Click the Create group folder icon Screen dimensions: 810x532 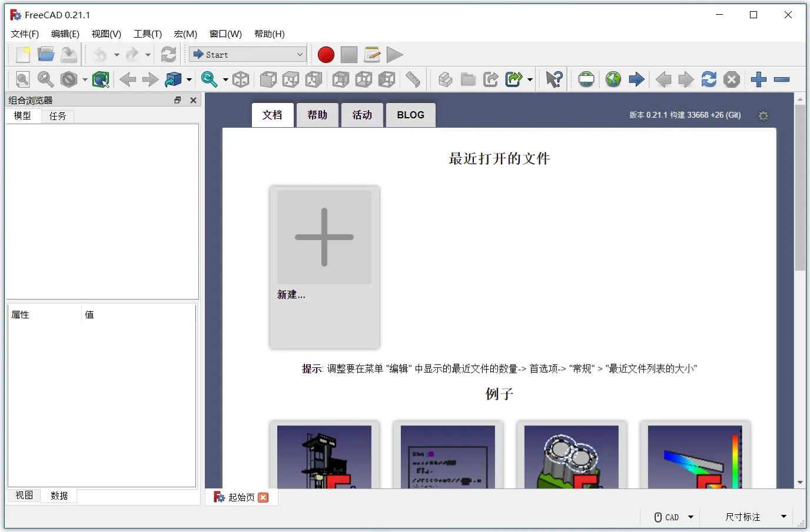(x=469, y=79)
